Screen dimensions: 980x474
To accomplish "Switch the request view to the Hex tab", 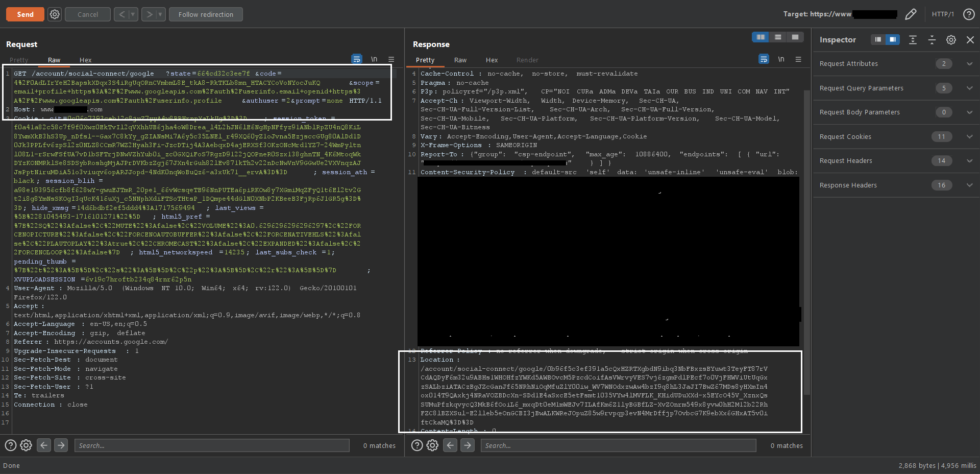I will click(85, 60).
